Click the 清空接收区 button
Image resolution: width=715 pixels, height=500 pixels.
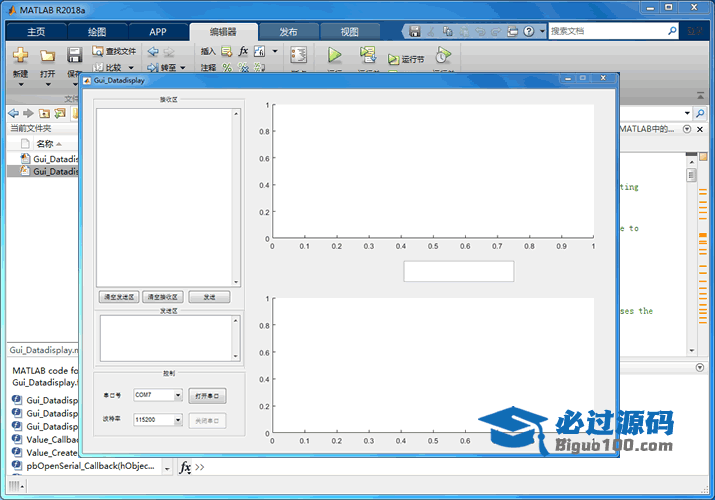[162, 297]
